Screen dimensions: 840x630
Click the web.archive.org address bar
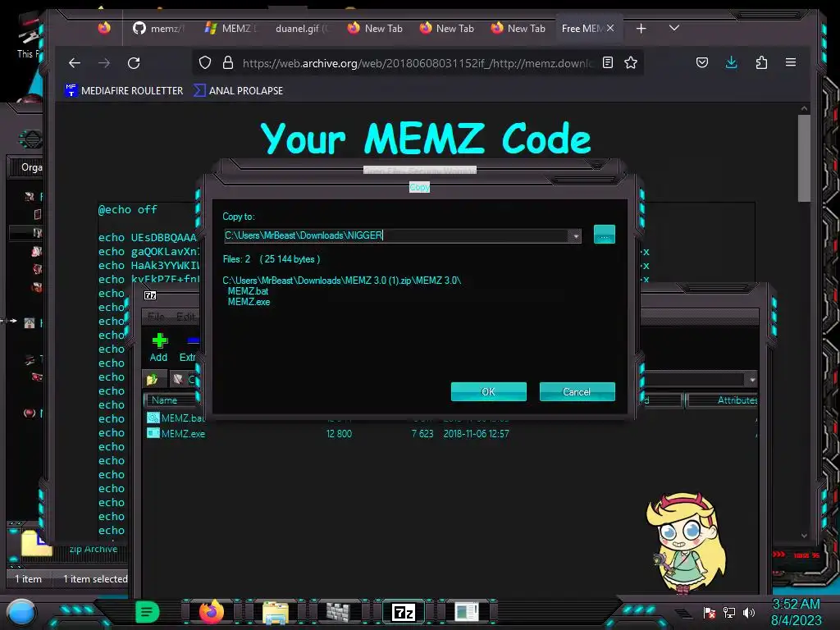point(418,63)
